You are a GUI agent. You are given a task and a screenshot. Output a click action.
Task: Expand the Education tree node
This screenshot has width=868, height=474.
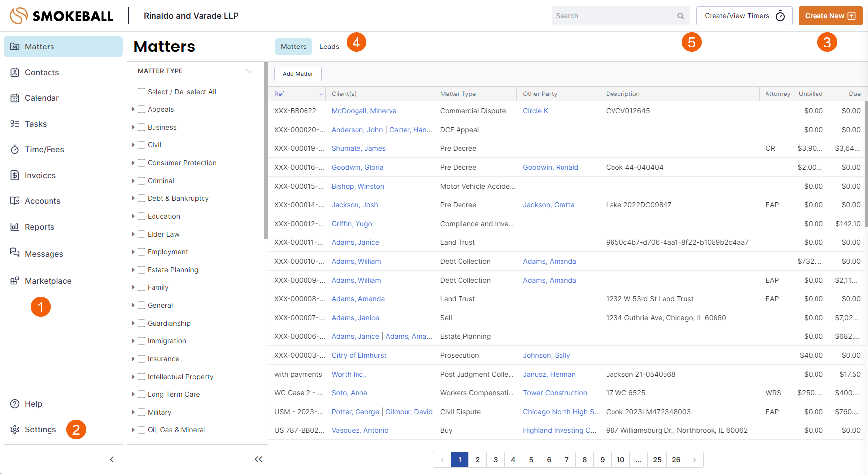point(133,216)
